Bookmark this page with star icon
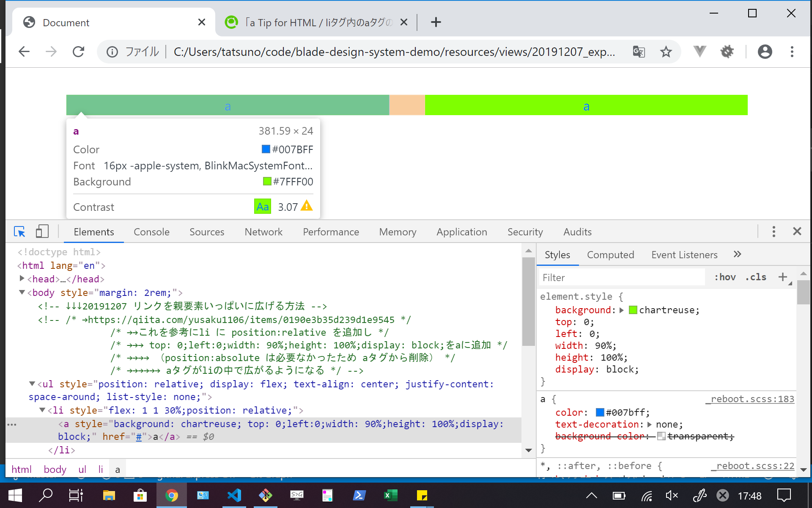Screen dimensions: 812x508 [x=666, y=52]
